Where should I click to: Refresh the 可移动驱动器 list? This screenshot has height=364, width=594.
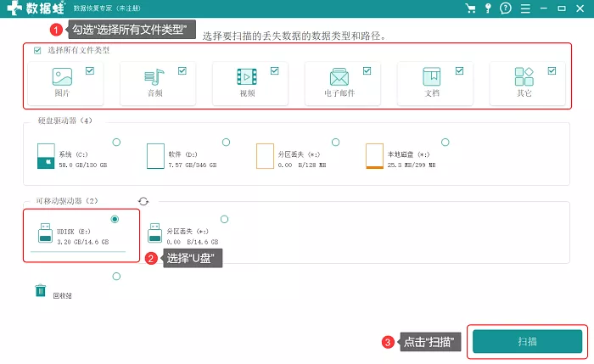pyautogui.click(x=143, y=201)
